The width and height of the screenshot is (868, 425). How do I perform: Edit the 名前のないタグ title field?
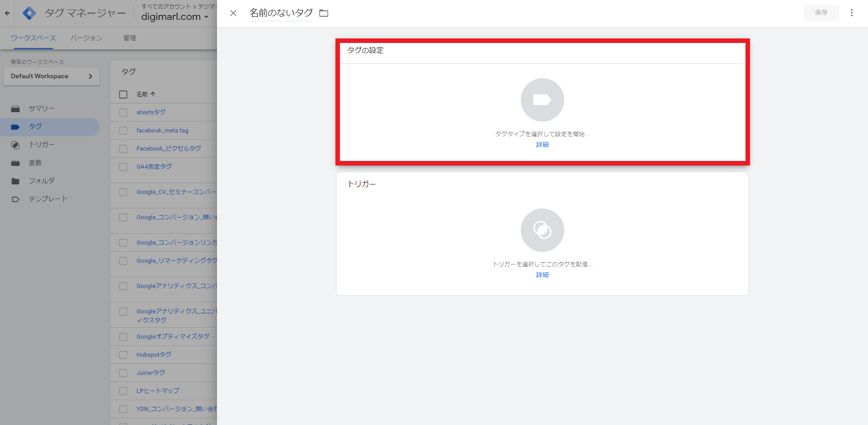pyautogui.click(x=281, y=13)
